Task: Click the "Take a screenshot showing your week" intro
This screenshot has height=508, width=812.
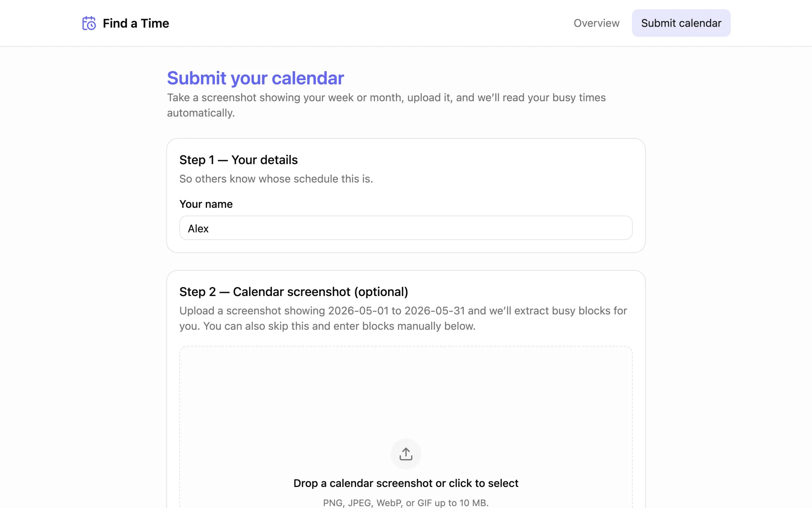Action: click(x=386, y=105)
